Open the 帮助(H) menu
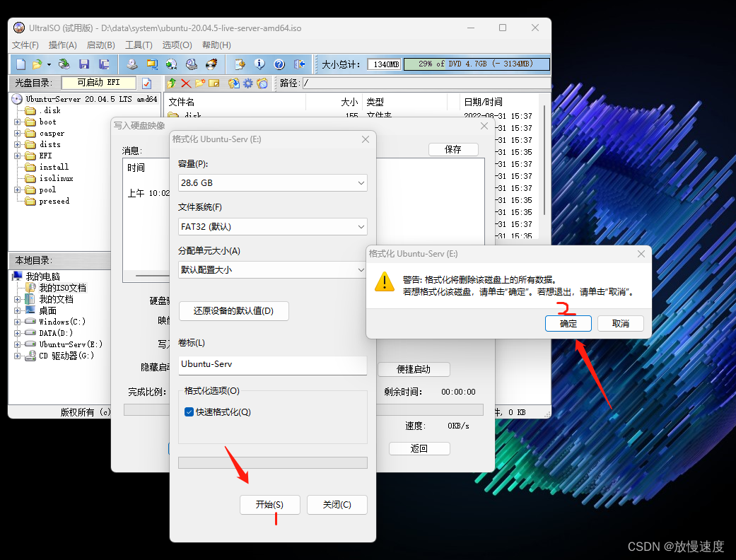The height and width of the screenshot is (560, 736). coord(216,45)
